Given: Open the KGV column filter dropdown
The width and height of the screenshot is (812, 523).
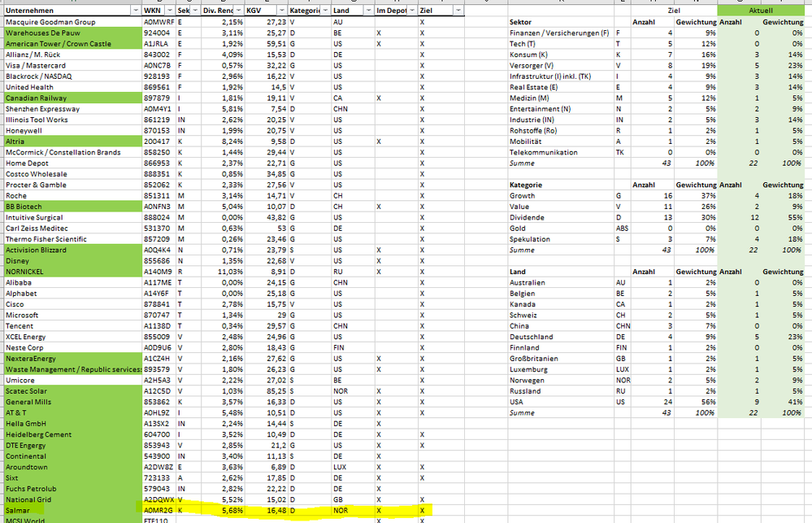Looking at the screenshot, I should [280, 11].
